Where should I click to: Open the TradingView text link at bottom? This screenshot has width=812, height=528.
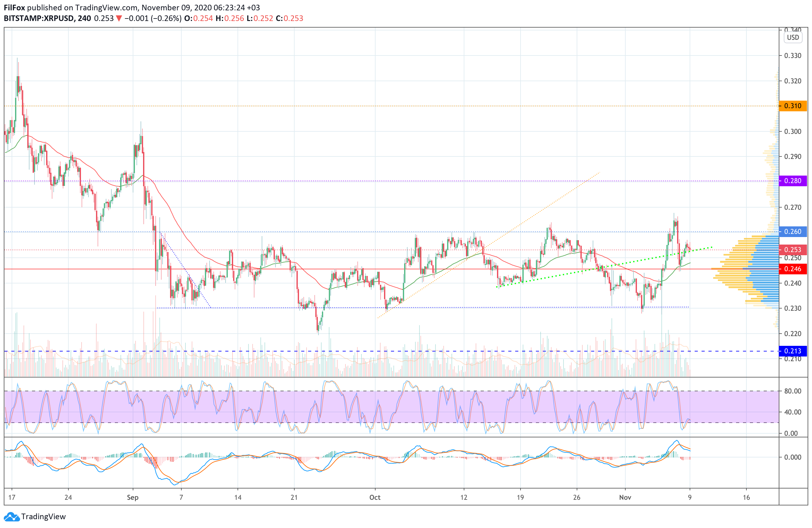43,517
